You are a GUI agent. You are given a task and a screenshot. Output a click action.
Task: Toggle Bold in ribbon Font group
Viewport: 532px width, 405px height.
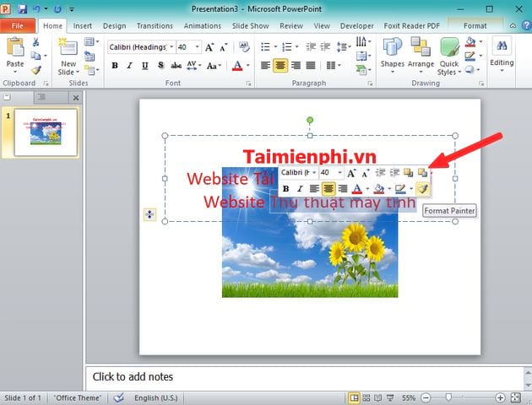click(115, 65)
